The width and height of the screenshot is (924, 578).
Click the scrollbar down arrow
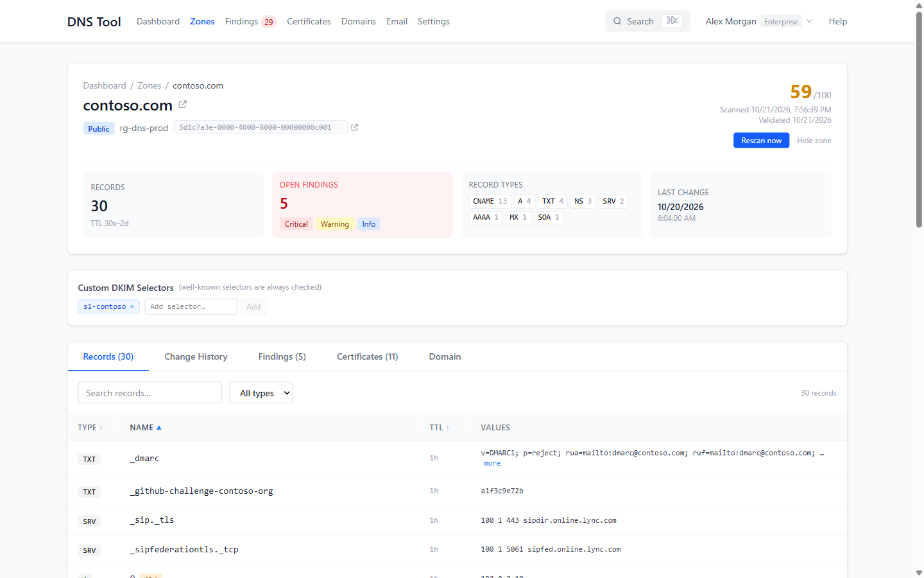coord(919,572)
